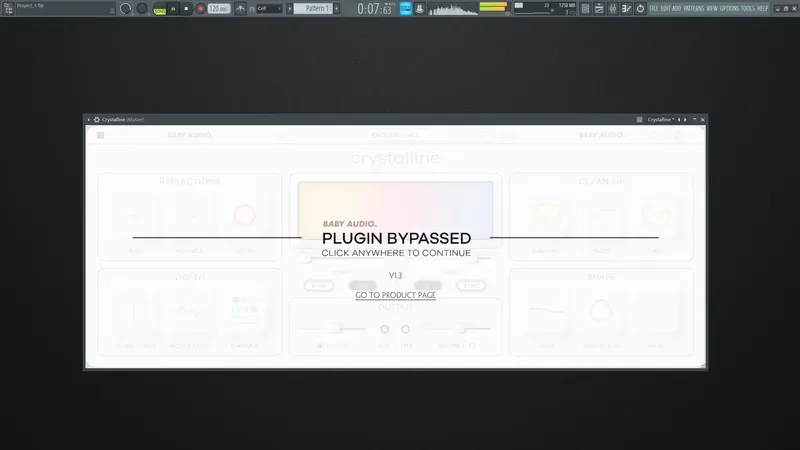This screenshot has width=800, height=450.
Task: Open the Pattern 1 selector
Action: [x=313, y=9]
